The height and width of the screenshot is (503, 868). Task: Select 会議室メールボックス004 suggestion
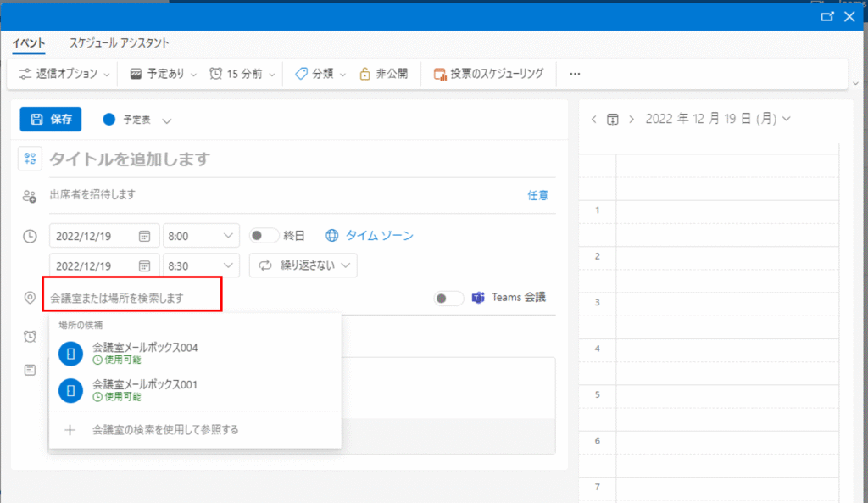tap(195, 354)
